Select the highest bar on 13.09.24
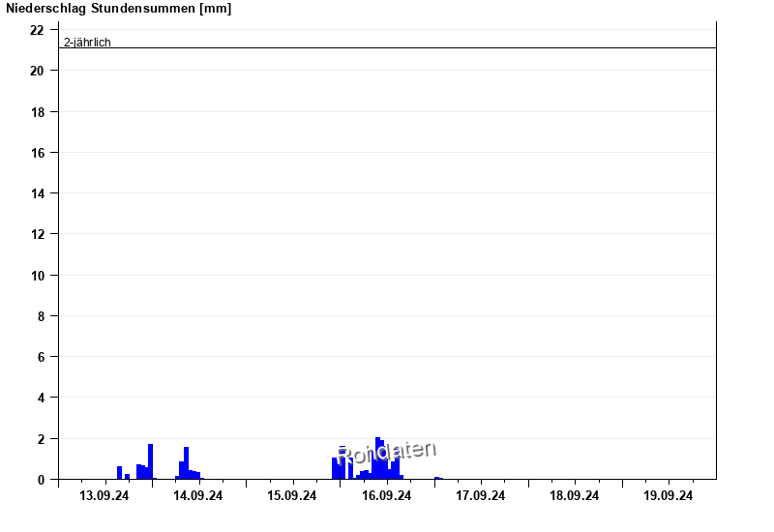The image size is (774, 532). tap(151, 461)
